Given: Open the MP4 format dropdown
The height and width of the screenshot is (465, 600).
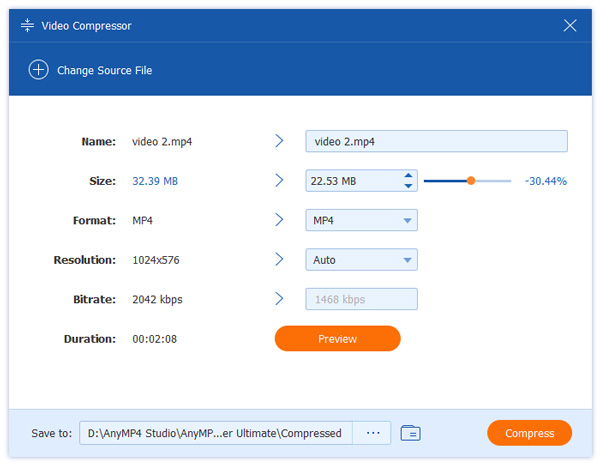Looking at the screenshot, I should tap(361, 220).
